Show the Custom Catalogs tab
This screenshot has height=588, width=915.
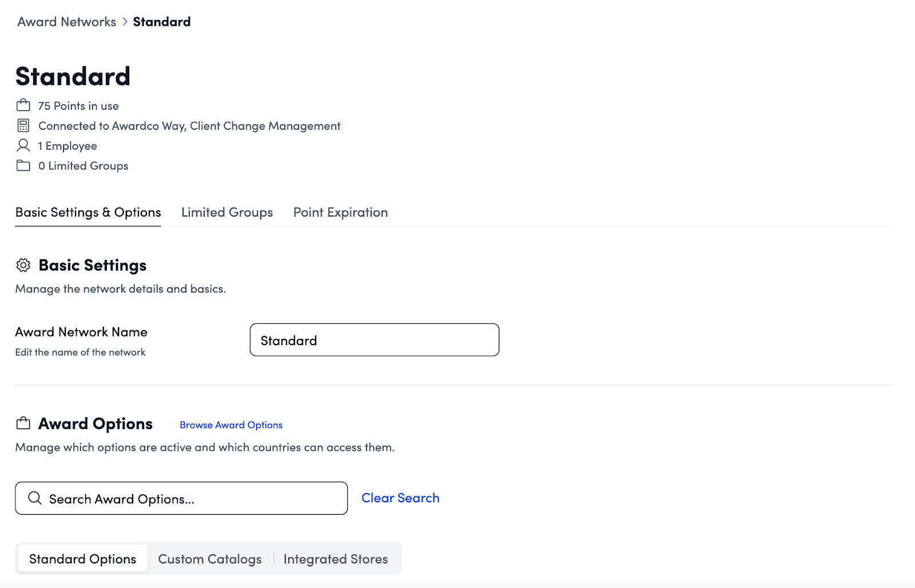point(210,559)
